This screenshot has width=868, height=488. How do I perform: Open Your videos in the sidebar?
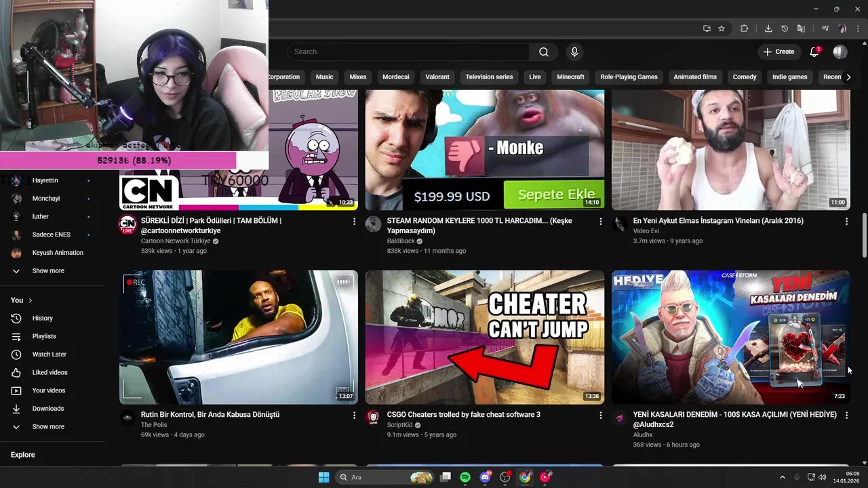click(47, 390)
